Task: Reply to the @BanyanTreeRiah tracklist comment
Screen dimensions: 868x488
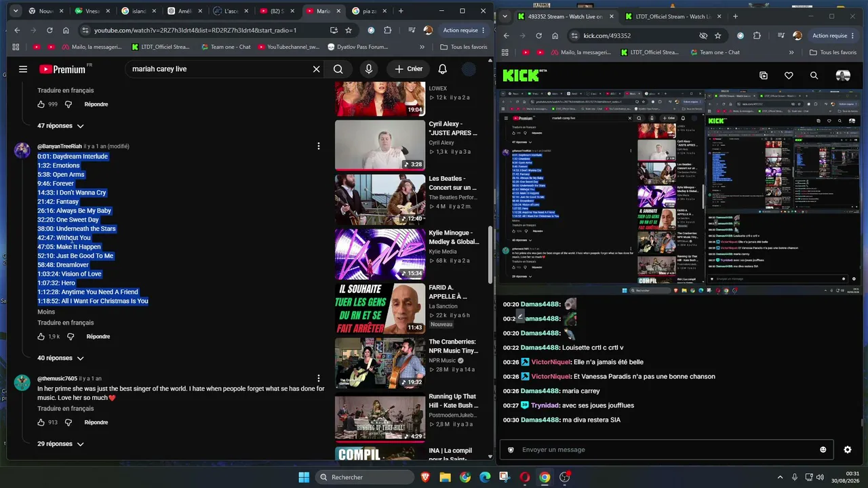Action: 98,336
